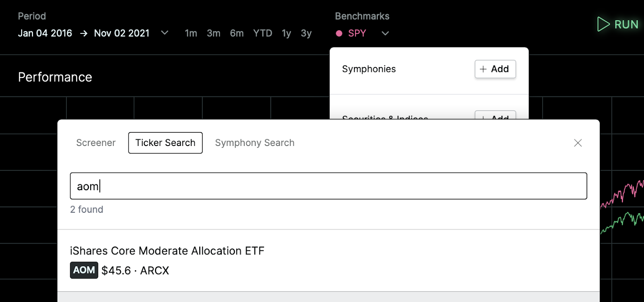Select the 3m period shortcut
Image resolution: width=644 pixels, height=302 pixels.
[x=214, y=33]
